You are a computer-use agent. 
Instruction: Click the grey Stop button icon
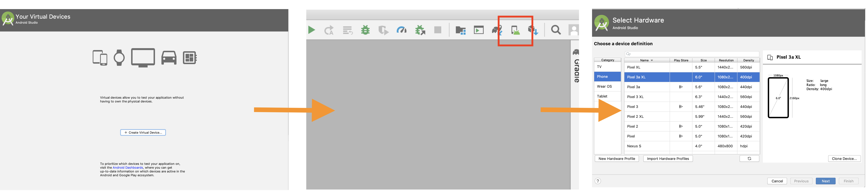(437, 30)
